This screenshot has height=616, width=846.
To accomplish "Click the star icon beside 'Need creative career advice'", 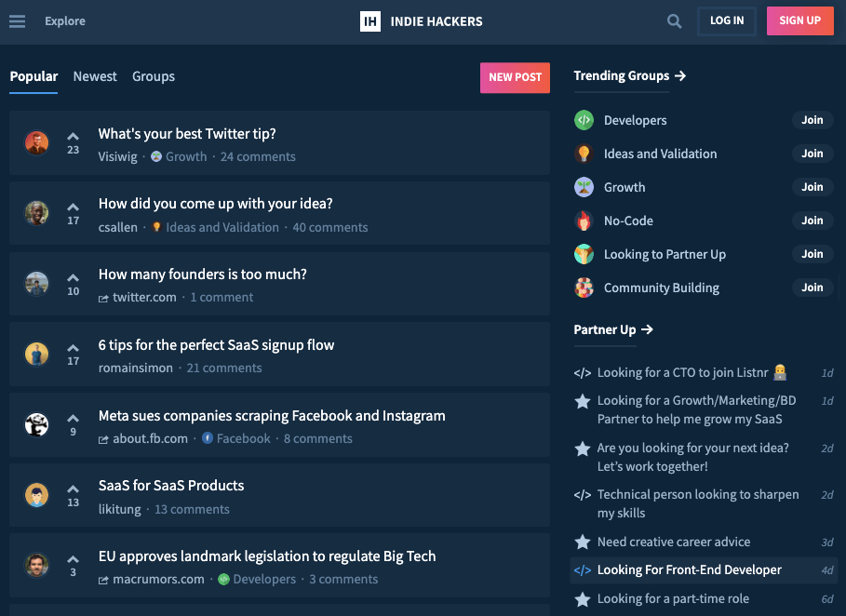I will 583,542.
